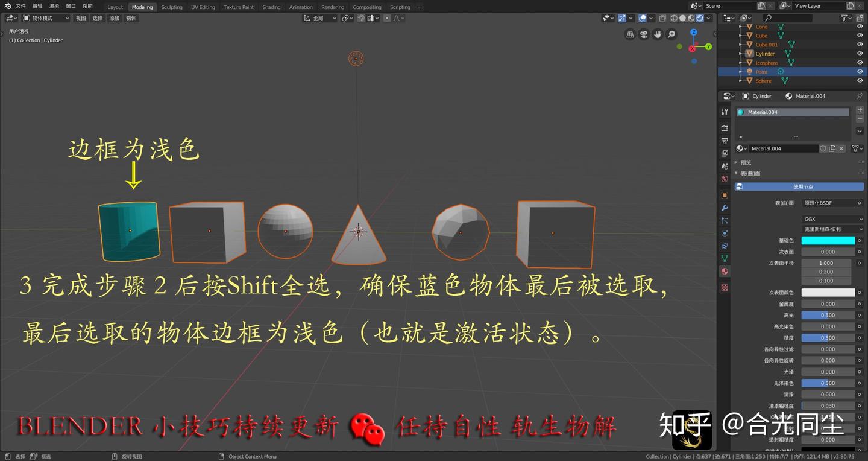
Task: Select the Render Properties tab icon
Action: click(725, 127)
